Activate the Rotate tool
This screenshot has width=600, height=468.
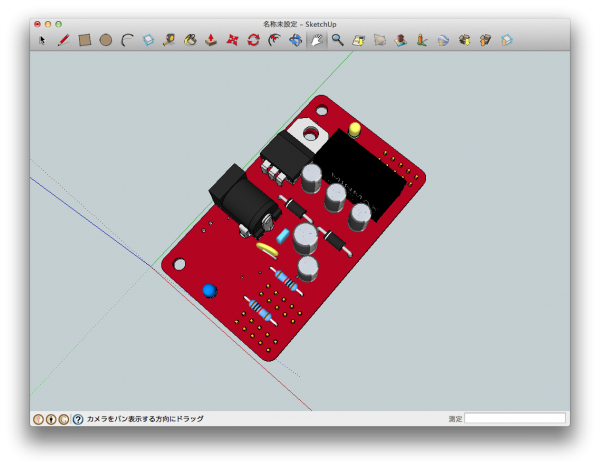click(253, 41)
